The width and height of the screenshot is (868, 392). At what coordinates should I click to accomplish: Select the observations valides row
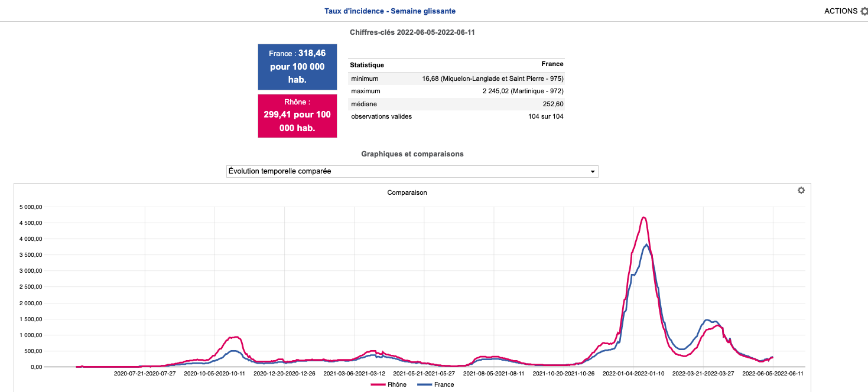pos(456,116)
